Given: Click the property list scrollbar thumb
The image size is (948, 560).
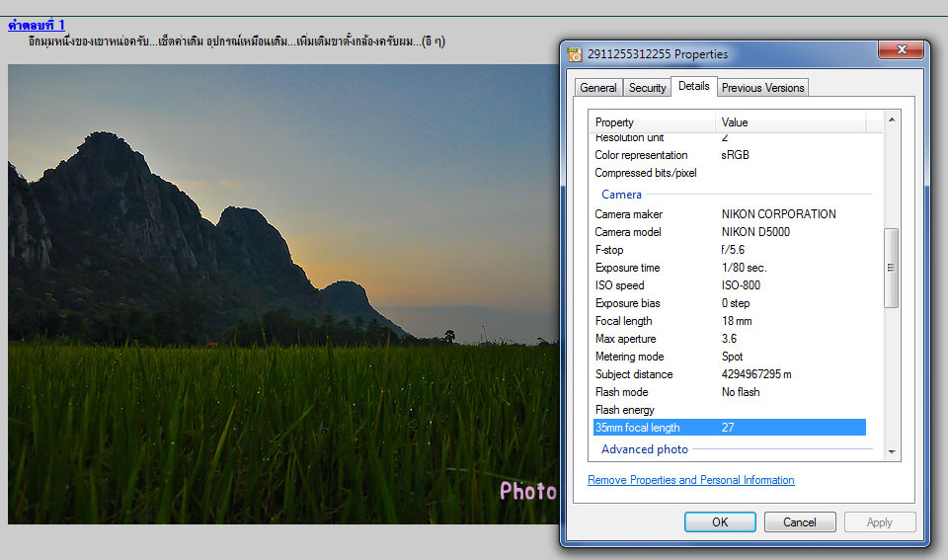Looking at the screenshot, I should [892, 268].
